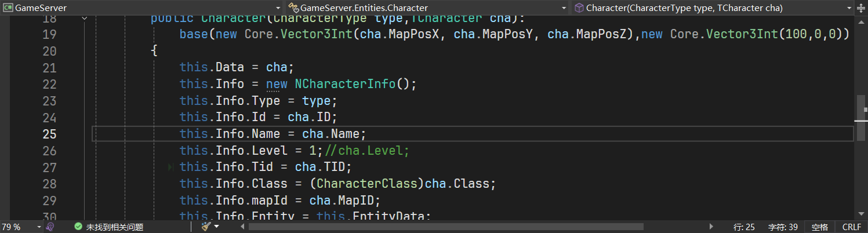Click the horizontal scrollbar thumb
868x233 pixels.
point(445,227)
